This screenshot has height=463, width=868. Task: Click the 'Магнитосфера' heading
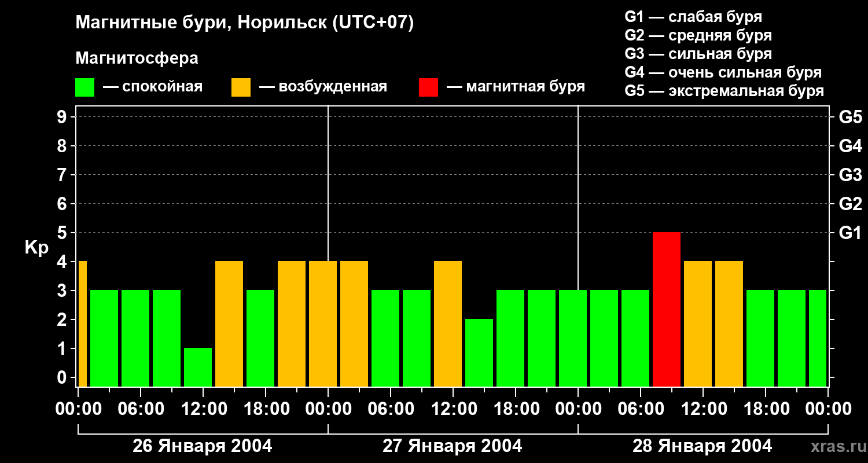pos(137,58)
